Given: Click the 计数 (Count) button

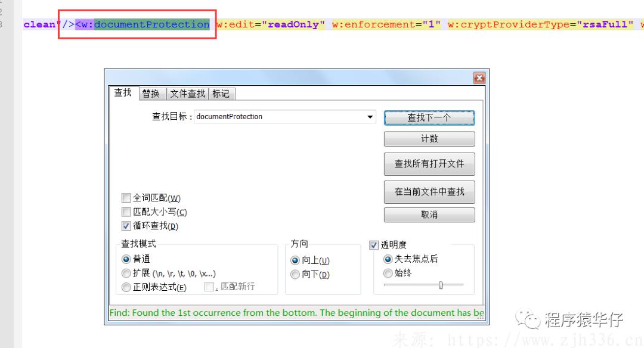Looking at the screenshot, I should 429,139.
